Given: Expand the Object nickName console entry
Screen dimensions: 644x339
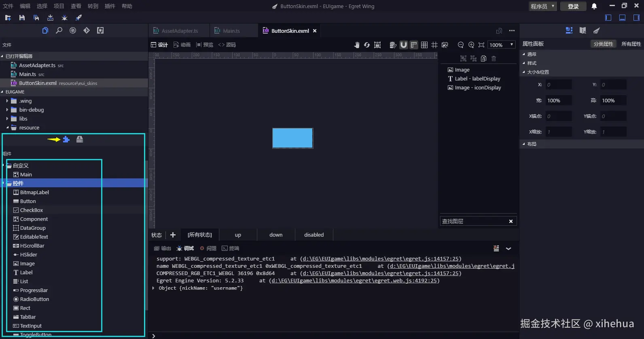Looking at the screenshot, I should (153, 288).
